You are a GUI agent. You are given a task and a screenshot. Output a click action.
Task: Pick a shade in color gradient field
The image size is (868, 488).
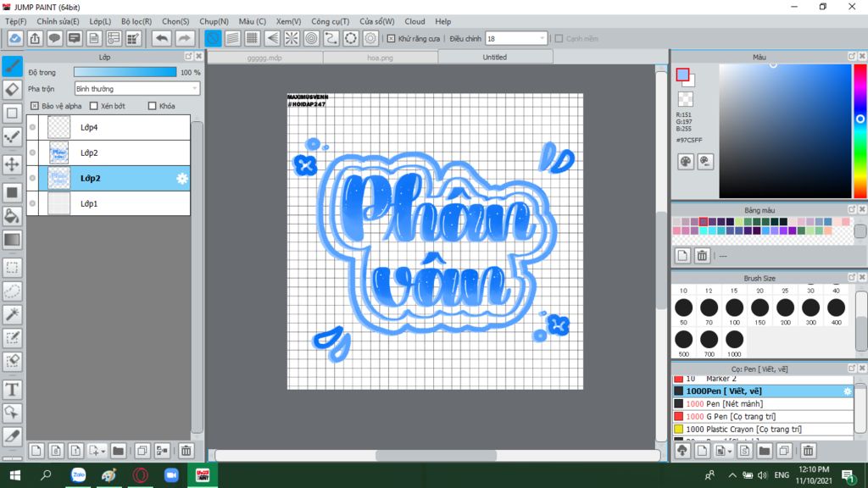785,131
